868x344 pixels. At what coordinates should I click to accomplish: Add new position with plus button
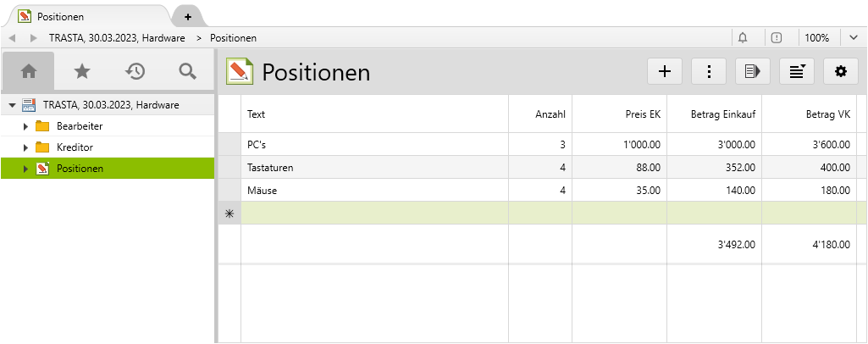[665, 72]
